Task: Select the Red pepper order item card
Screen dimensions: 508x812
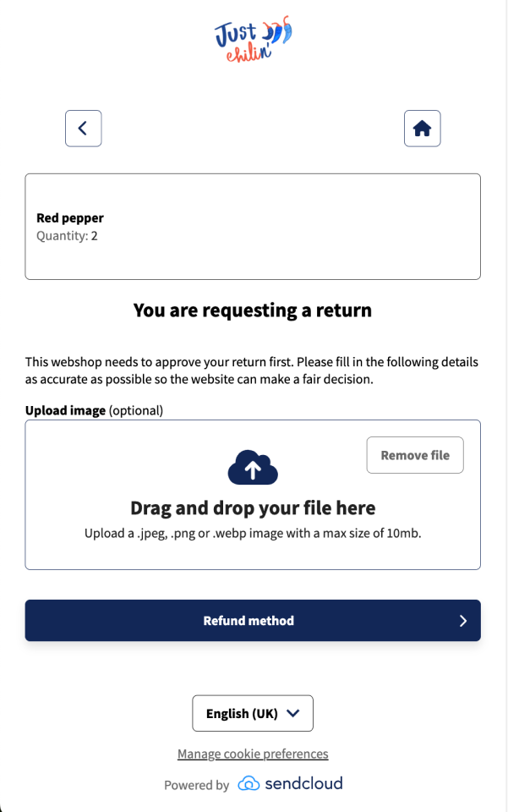Action: tap(253, 226)
